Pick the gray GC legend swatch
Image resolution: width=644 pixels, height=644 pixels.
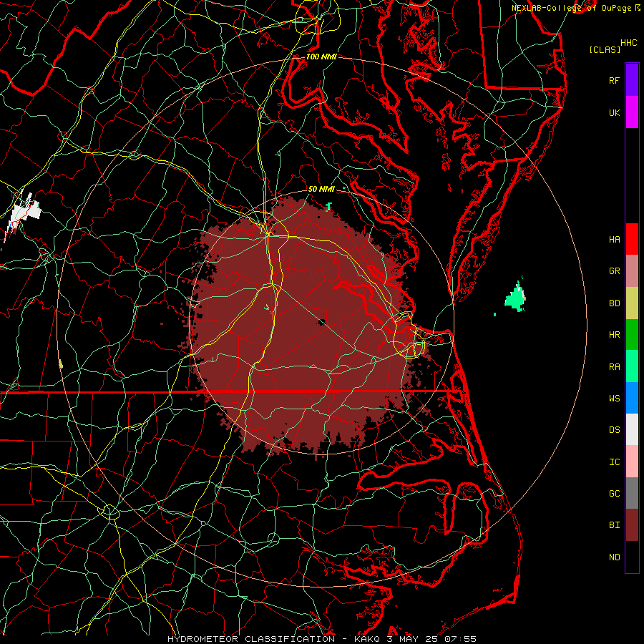(x=632, y=493)
